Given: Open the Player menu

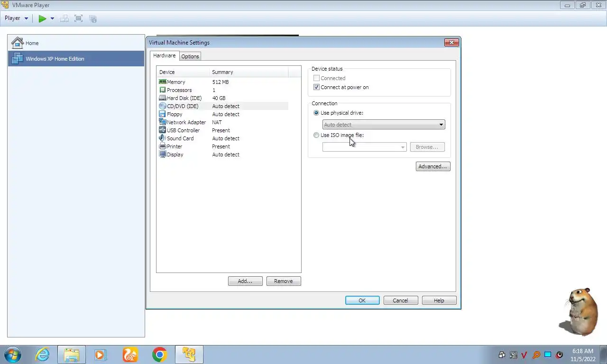Looking at the screenshot, I should click(16, 18).
